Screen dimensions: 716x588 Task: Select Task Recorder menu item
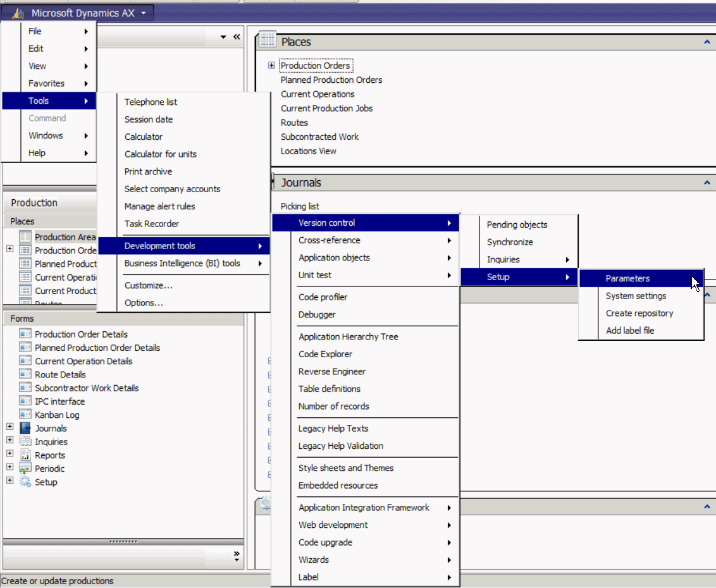click(x=184, y=224)
